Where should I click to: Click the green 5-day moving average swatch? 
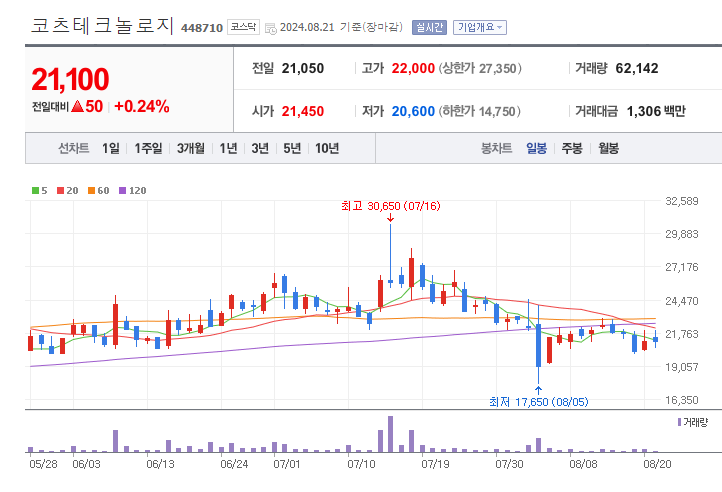click(35, 191)
